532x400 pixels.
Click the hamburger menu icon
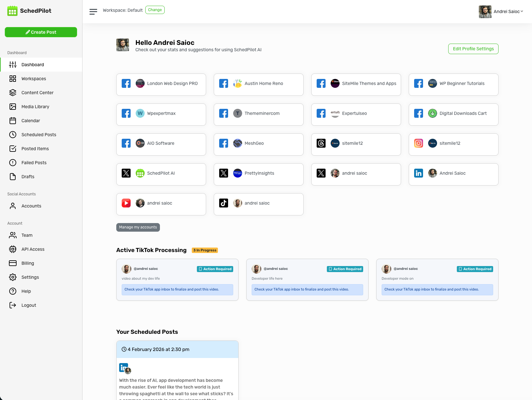pos(93,12)
